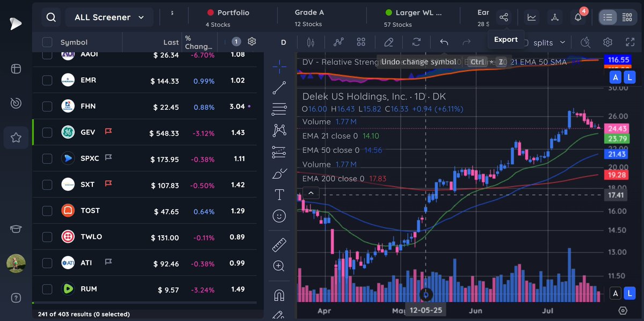Screen dimensions: 644x321
Task: Toggle the magnet snap mode
Action: pos(279,295)
